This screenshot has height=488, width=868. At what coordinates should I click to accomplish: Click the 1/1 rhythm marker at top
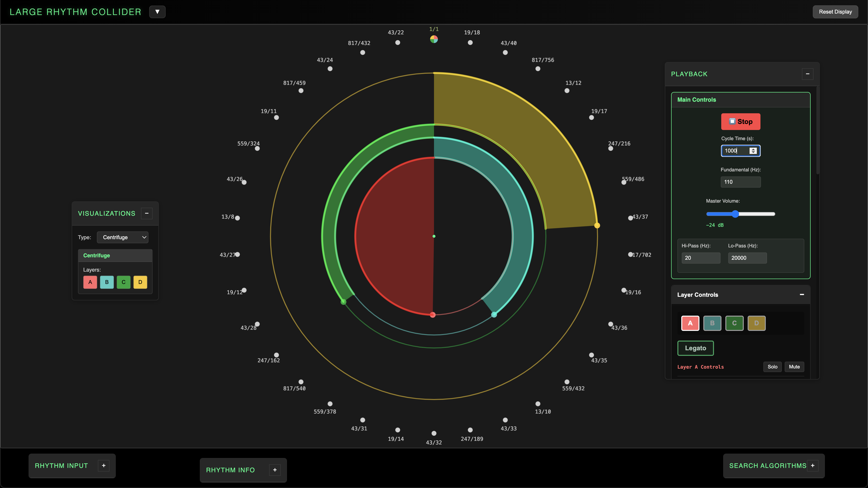[x=434, y=39]
